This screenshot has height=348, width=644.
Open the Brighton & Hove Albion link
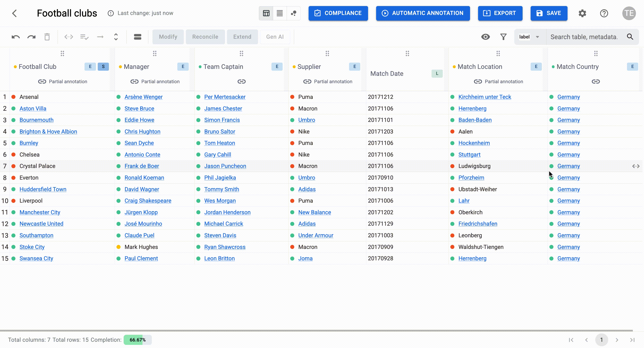click(48, 132)
